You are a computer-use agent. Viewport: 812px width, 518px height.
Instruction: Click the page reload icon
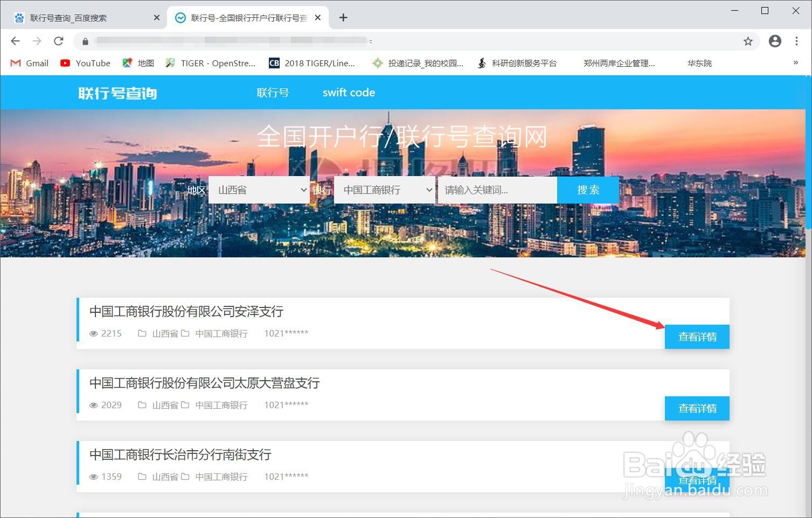click(59, 41)
